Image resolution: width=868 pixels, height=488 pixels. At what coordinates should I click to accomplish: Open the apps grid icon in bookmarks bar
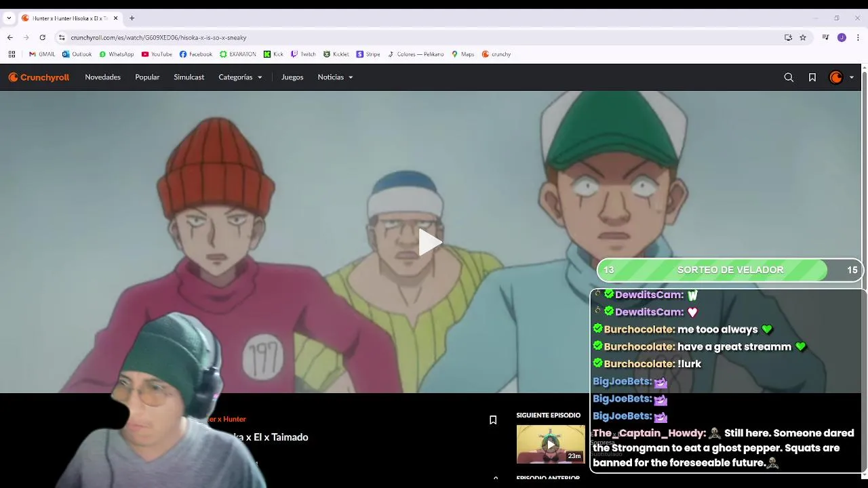[x=12, y=54]
